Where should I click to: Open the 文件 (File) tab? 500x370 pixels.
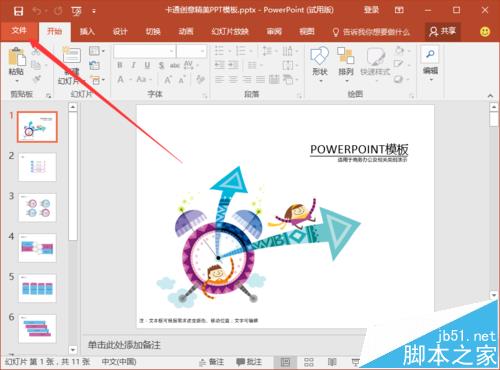click(19, 31)
